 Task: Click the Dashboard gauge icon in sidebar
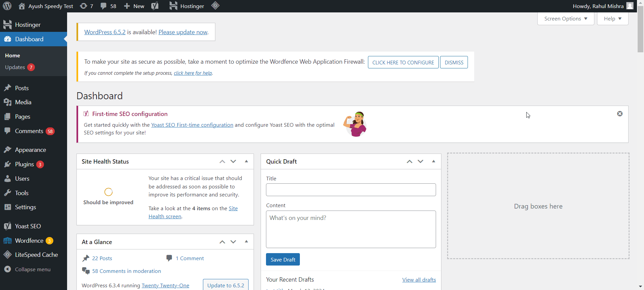(x=7, y=39)
